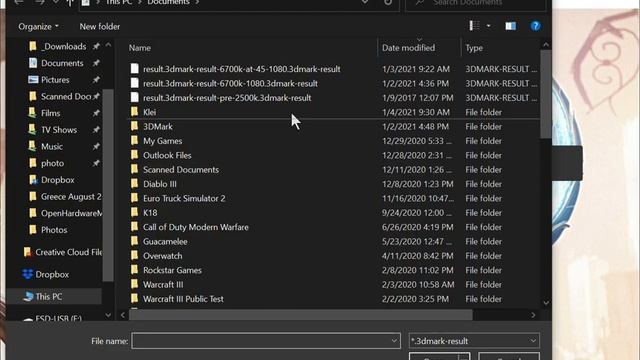Select Music in the sidebar
Viewport: 640px width, 360px height.
coord(52,147)
